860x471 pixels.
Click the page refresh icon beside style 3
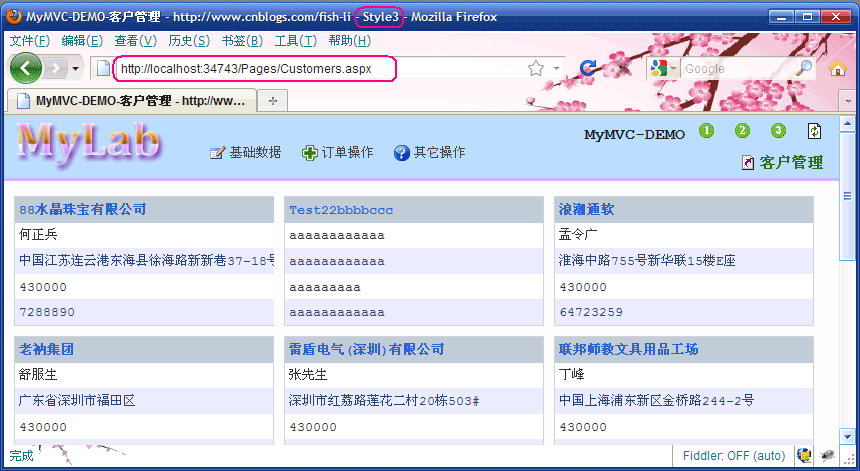pos(814,131)
